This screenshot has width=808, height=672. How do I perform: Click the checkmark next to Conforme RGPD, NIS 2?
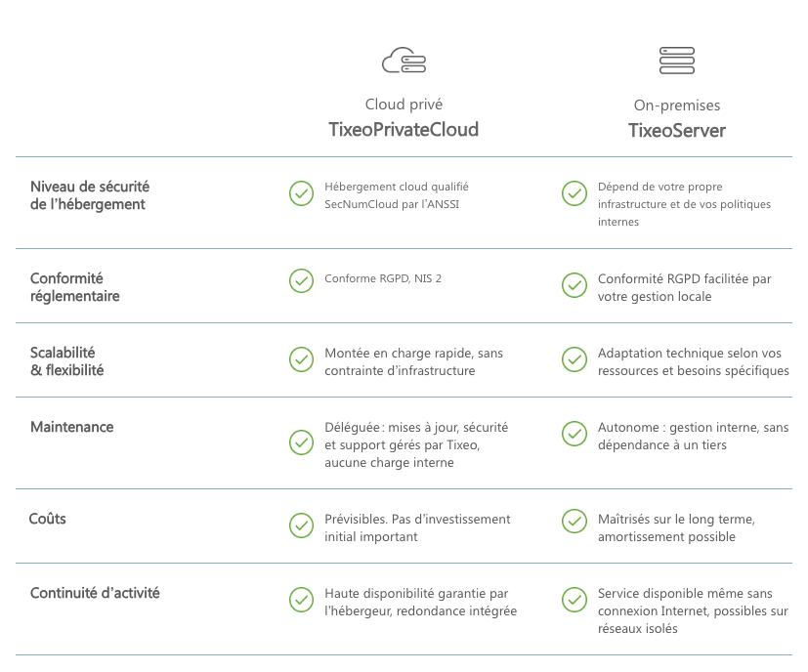tap(301, 280)
